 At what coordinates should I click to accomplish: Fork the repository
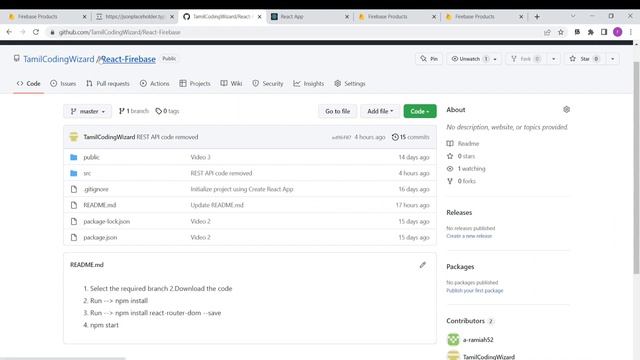point(526,59)
